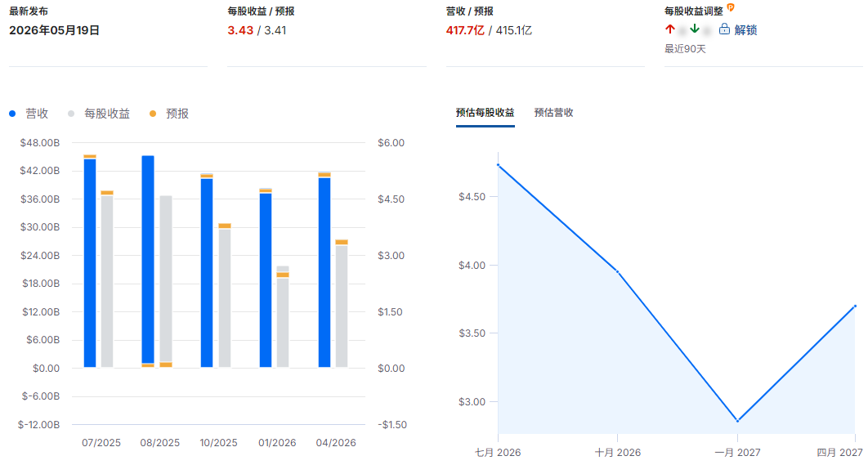
Task: Click the blue revenue bar for 10/2025
Action: 207,273
